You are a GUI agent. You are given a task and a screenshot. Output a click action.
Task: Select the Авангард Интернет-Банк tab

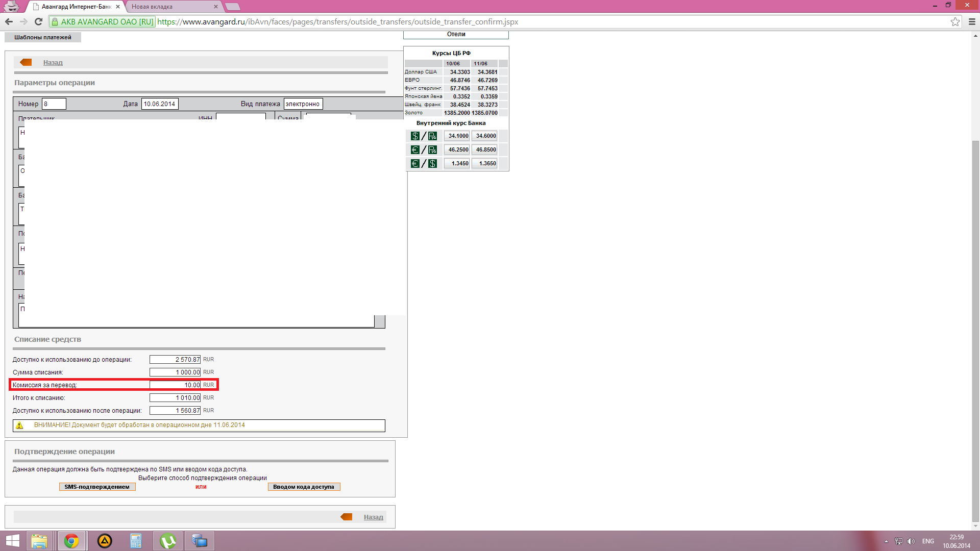pos(77,7)
